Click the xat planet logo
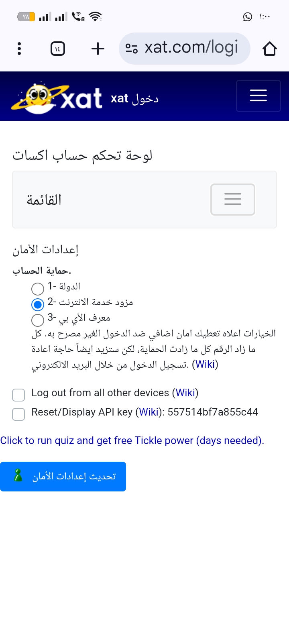Viewport: 289px width, 644px height. [56, 98]
